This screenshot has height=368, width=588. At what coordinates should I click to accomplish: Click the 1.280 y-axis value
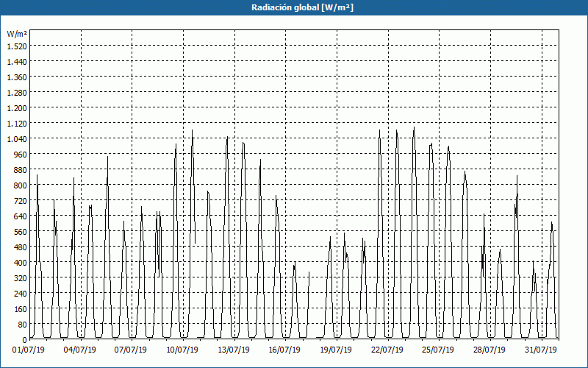[x=17, y=93]
